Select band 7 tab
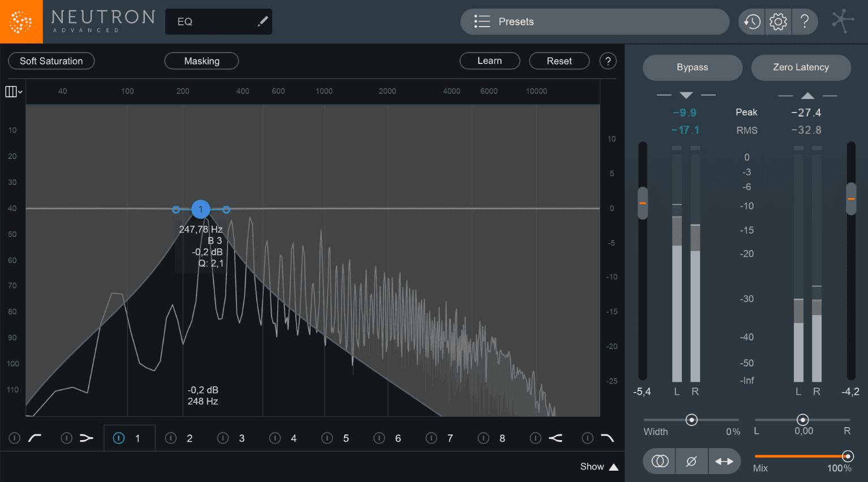This screenshot has height=482, width=868. [450, 438]
